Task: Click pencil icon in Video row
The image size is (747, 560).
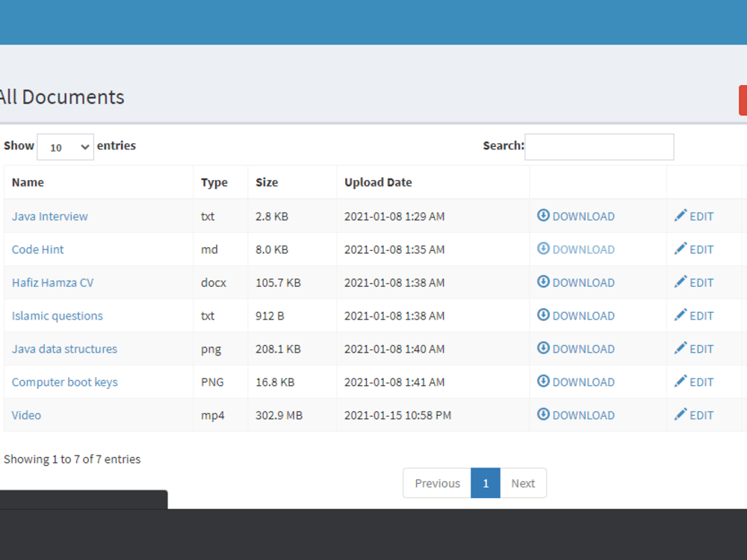Action: (681, 414)
